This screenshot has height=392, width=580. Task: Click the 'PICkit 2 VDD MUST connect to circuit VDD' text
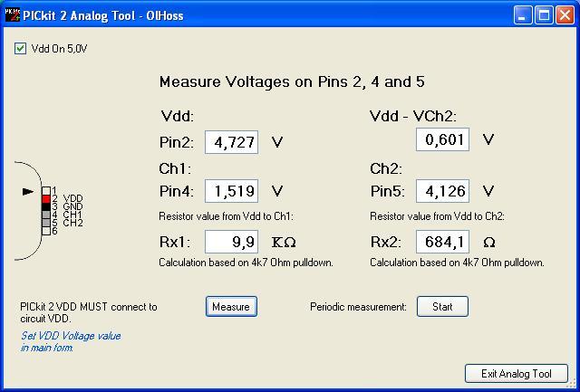tap(89, 312)
